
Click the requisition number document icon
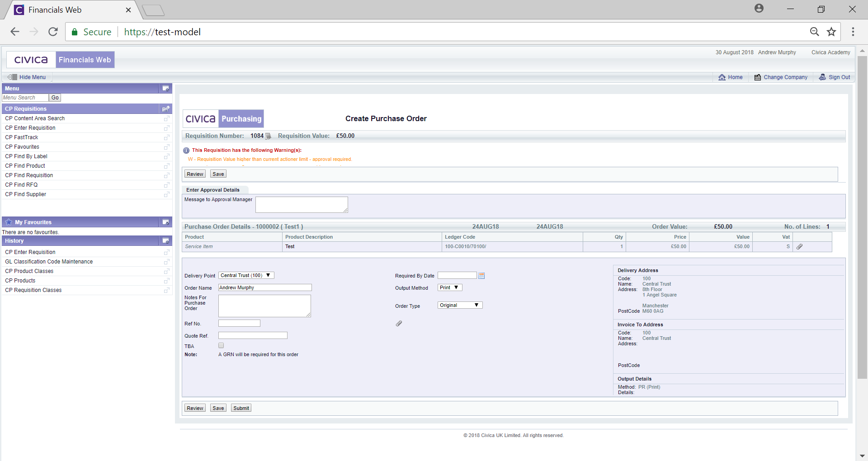point(268,136)
